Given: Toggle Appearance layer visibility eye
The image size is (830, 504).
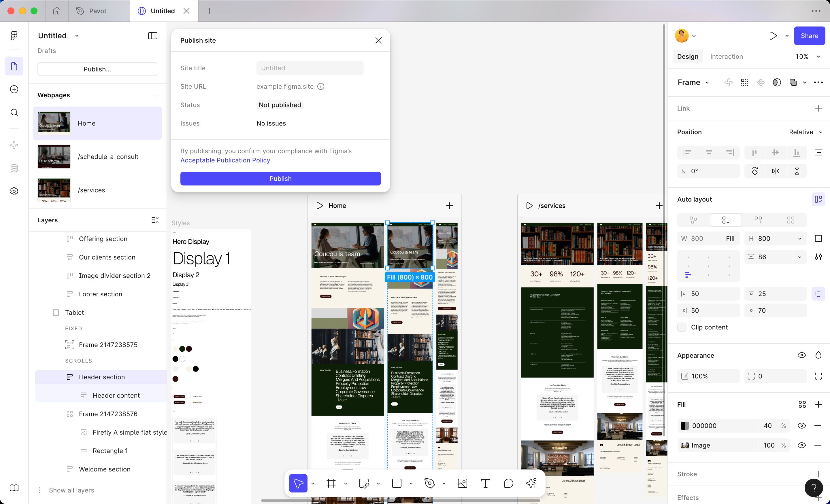Looking at the screenshot, I should tap(802, 355).
